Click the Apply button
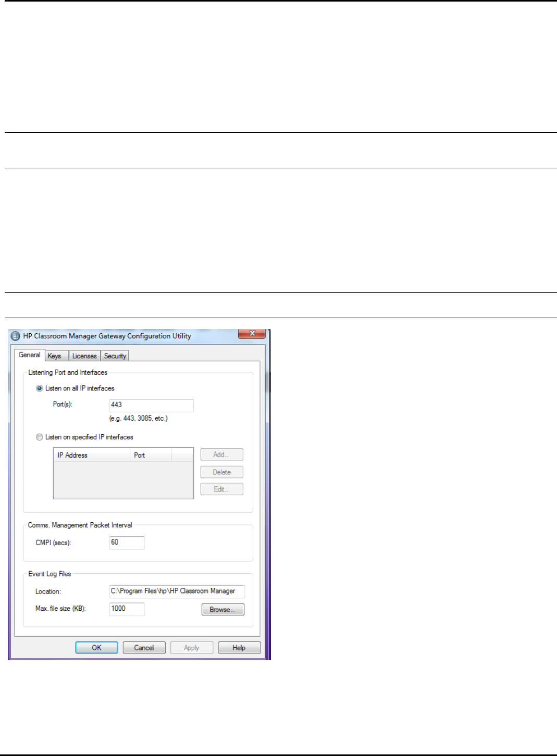Viewport: 557px width, 756px height. tap(192, 648)
